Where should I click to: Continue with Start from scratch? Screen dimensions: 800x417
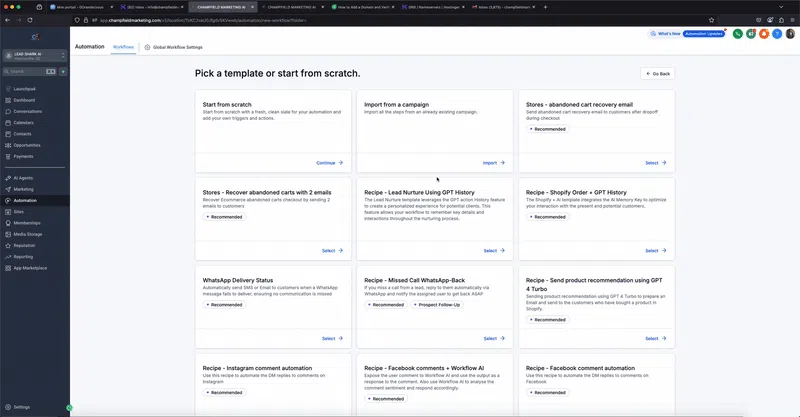[x=330, y=163]
